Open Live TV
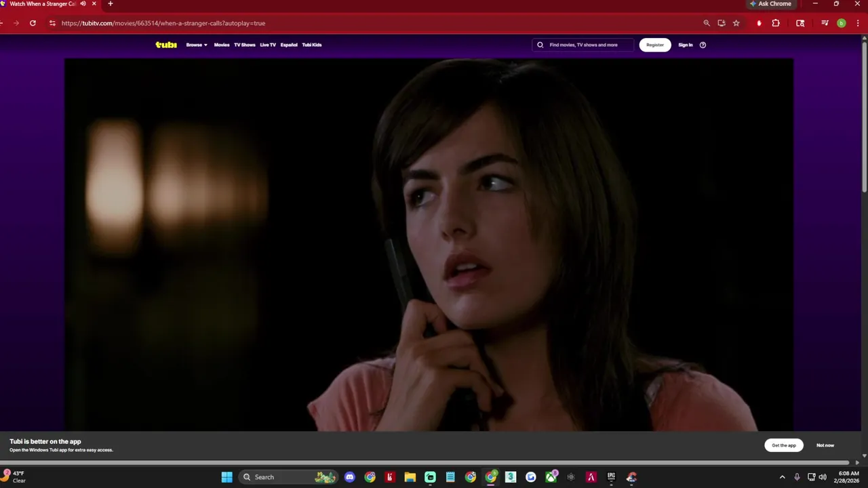Viewport: 868px width, 488px height. point(268,45)
